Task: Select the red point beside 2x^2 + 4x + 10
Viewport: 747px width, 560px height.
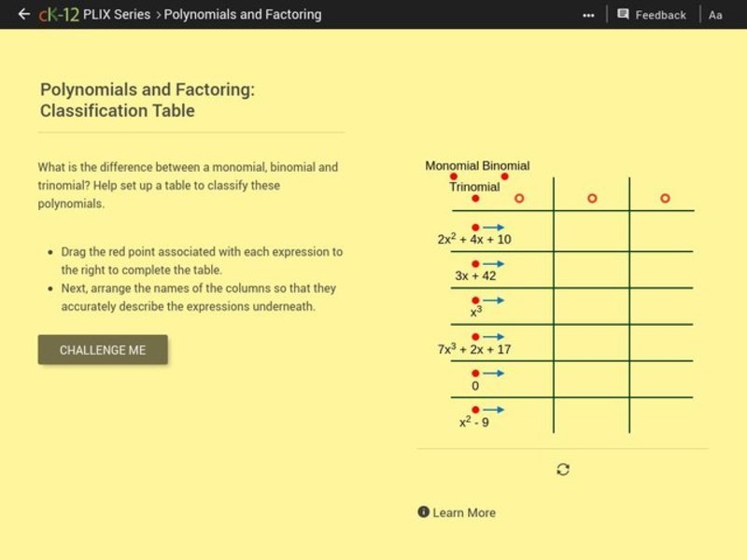Action: point(476,226)
